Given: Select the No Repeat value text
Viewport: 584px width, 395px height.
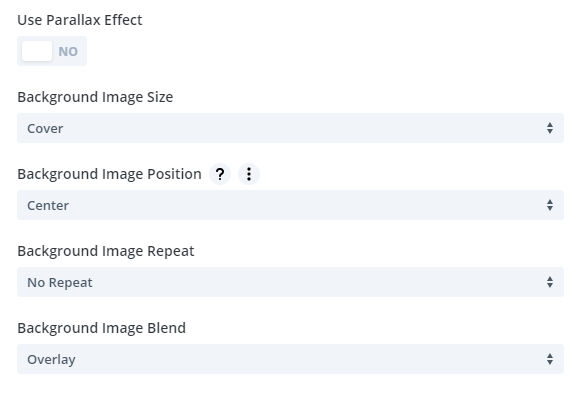Looking at the screenshot, I should [x=60, y=283].
